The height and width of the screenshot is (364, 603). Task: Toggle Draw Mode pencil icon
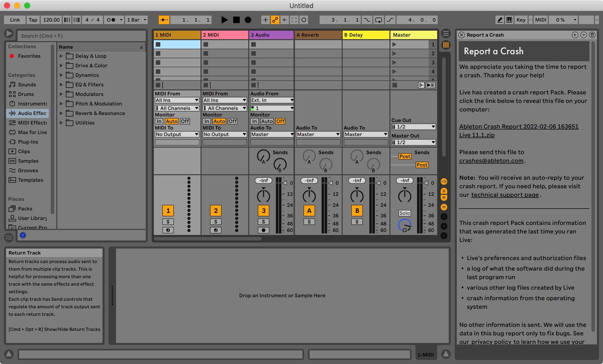tap(500, 20)
